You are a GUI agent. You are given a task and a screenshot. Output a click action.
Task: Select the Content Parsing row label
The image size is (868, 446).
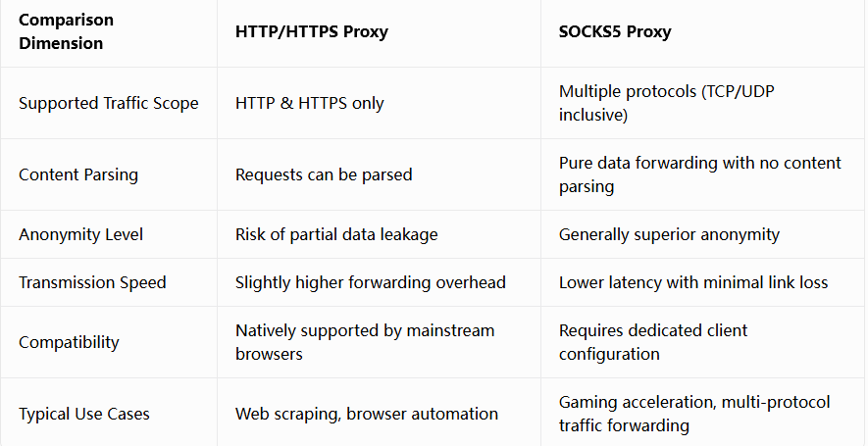[78, 174]
